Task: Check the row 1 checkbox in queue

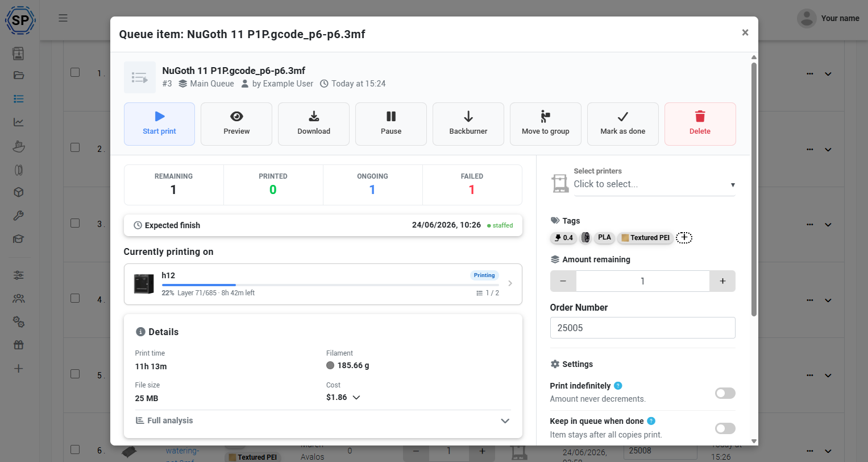Action: click(x=75, y=72)
